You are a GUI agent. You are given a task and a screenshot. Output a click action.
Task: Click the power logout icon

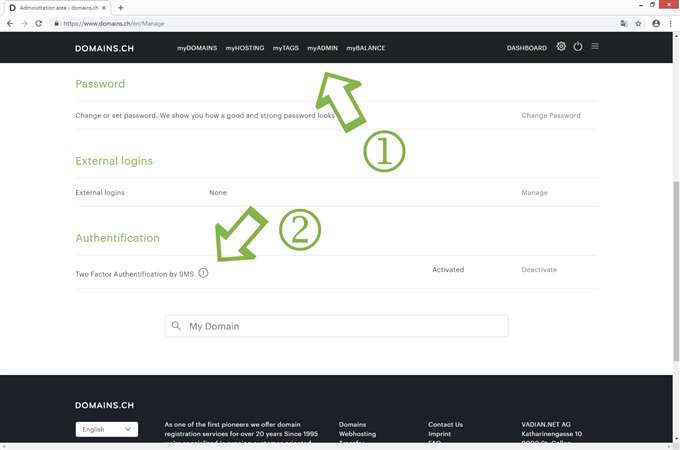[578, 47]
